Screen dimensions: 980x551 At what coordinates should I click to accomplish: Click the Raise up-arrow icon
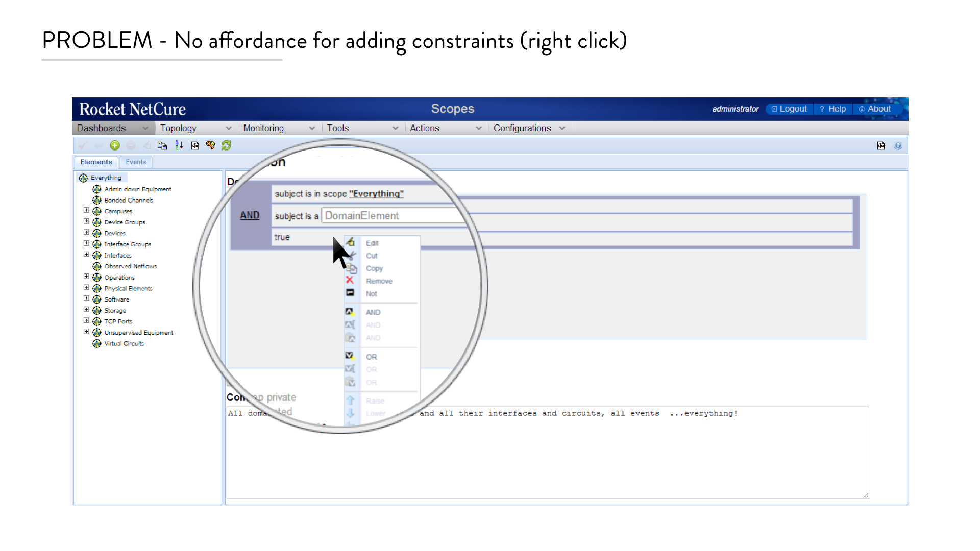pos(350,400)
